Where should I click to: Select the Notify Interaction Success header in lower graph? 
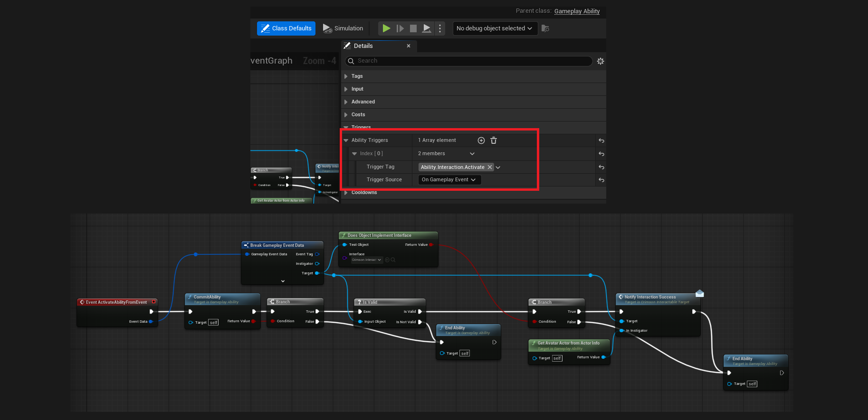click(x=658, y=299)
